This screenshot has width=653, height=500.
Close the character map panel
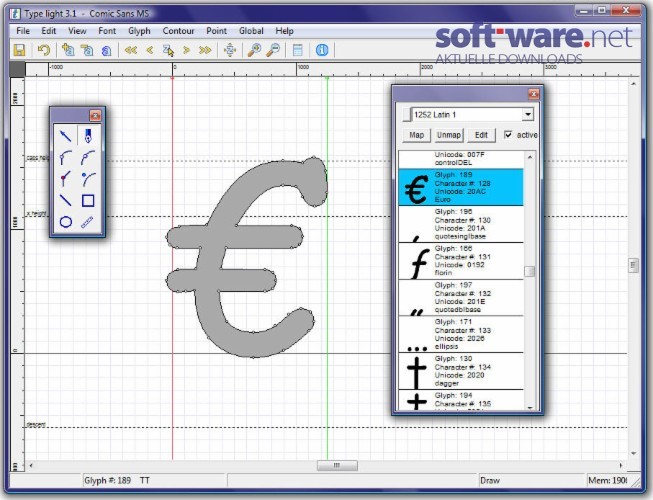tap(533, 94)
